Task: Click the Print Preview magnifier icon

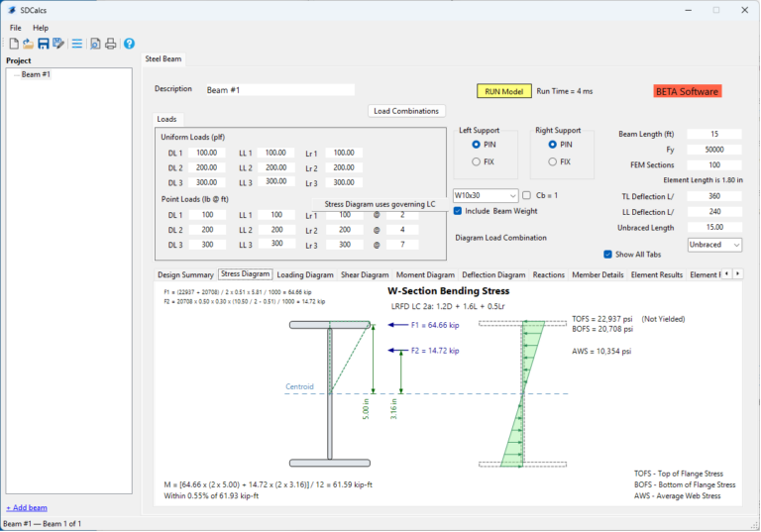Action: [95, 44]
